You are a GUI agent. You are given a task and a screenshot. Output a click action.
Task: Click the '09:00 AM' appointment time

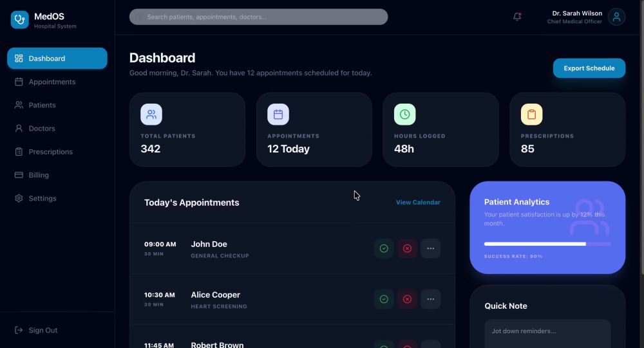[x=160, y=244]
